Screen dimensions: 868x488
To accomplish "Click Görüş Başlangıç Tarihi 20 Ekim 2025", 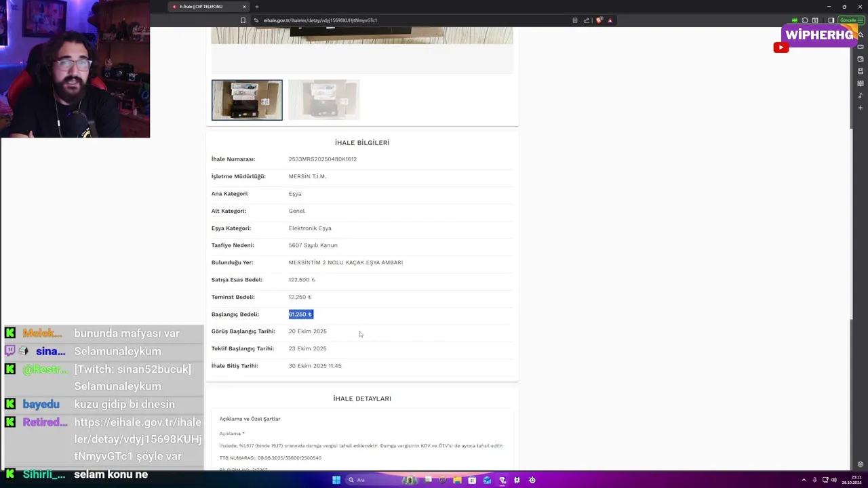I will click(307, 331).
